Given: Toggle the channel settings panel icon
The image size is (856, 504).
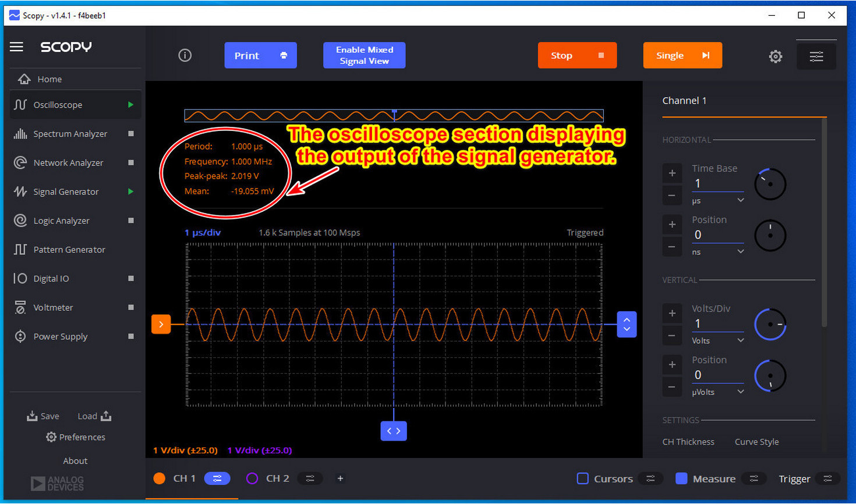Looking at the screenshot, I should (816, 56).
